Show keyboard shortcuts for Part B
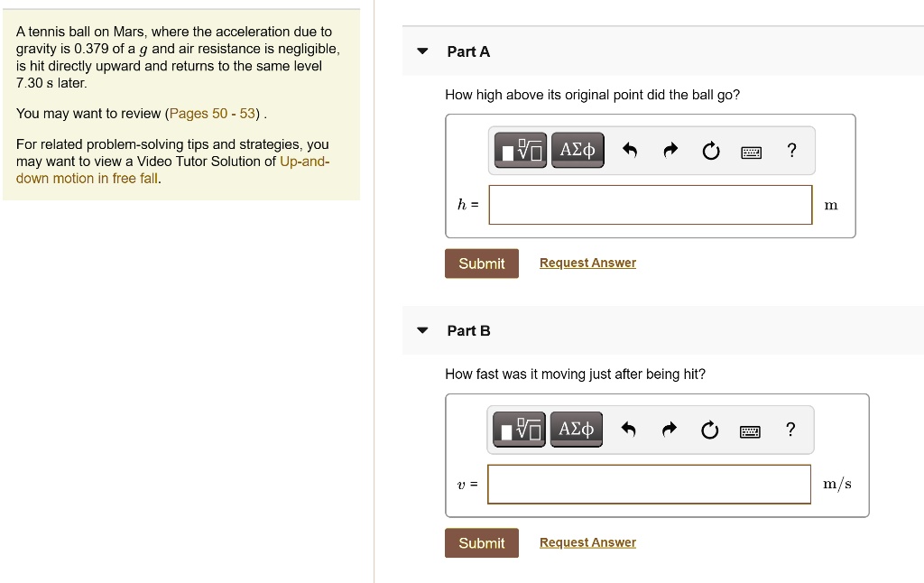Screen dimensions: 924x583 (x=750, y=431)
